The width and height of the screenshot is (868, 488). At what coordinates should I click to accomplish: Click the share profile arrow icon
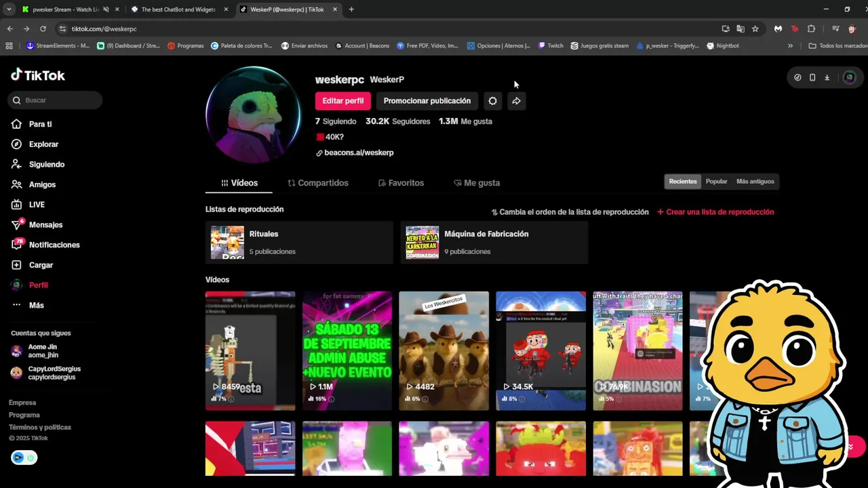(x=516, y=101)
